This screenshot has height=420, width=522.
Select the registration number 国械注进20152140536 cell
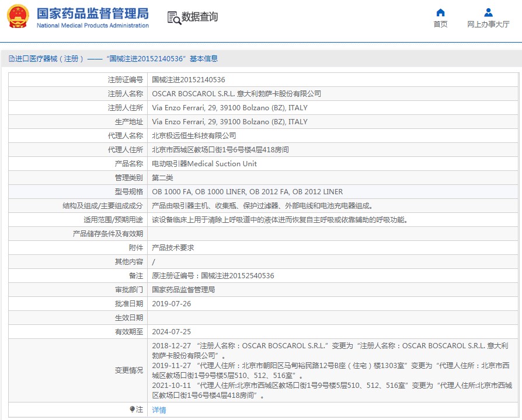189,80
